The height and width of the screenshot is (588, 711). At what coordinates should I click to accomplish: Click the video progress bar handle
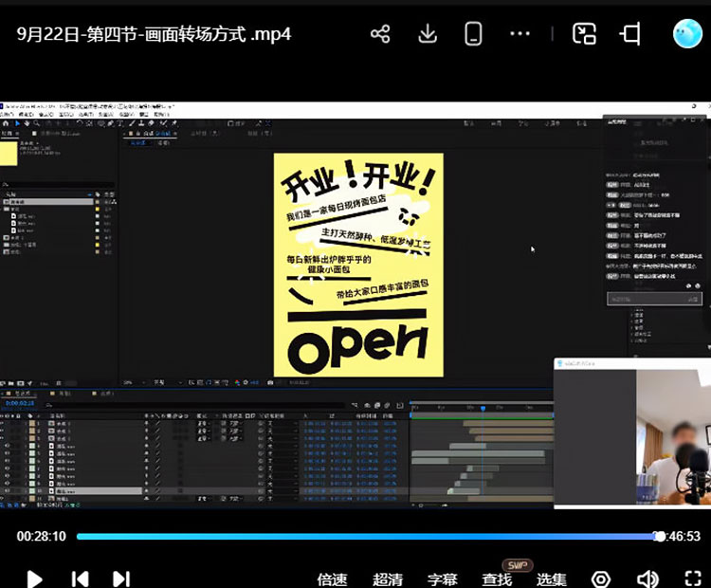pyautogui.click(x=660, y=537)
